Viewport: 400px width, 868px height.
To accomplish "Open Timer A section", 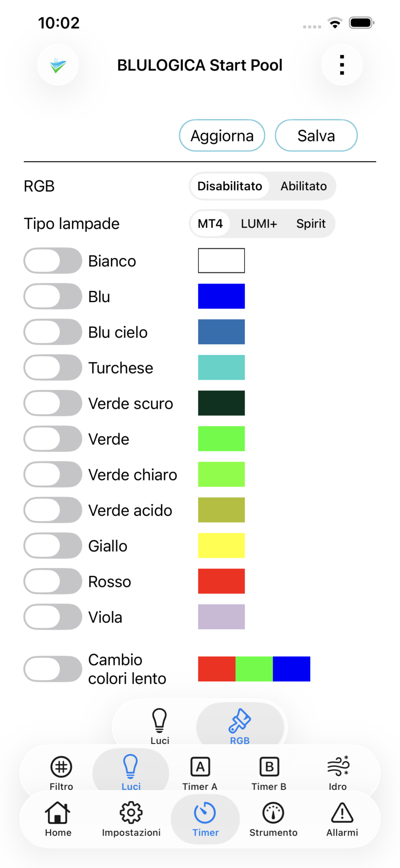I will coord(200,773).
